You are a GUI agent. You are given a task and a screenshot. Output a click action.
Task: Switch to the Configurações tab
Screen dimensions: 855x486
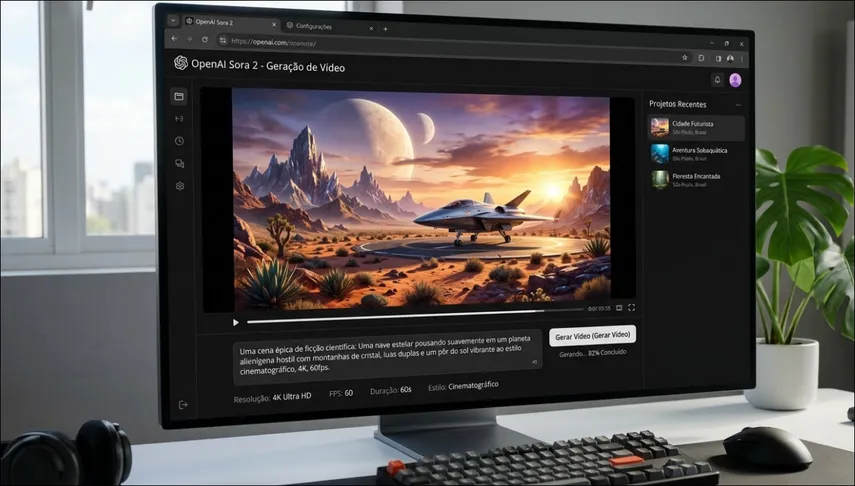[x=330, y=26]
